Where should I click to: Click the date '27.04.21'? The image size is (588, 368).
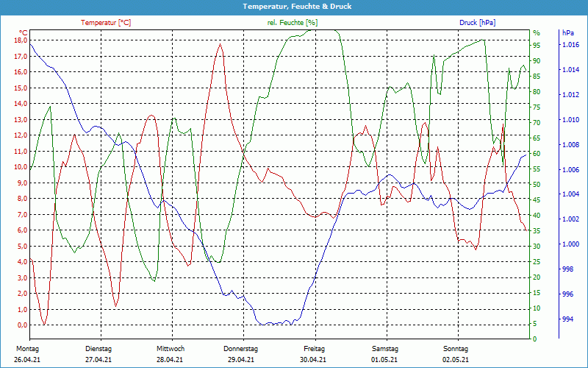click(x=98, y=360)
